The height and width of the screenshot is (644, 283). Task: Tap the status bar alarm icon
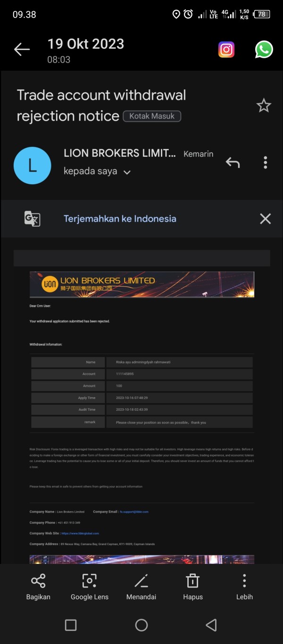click(188, 14)
